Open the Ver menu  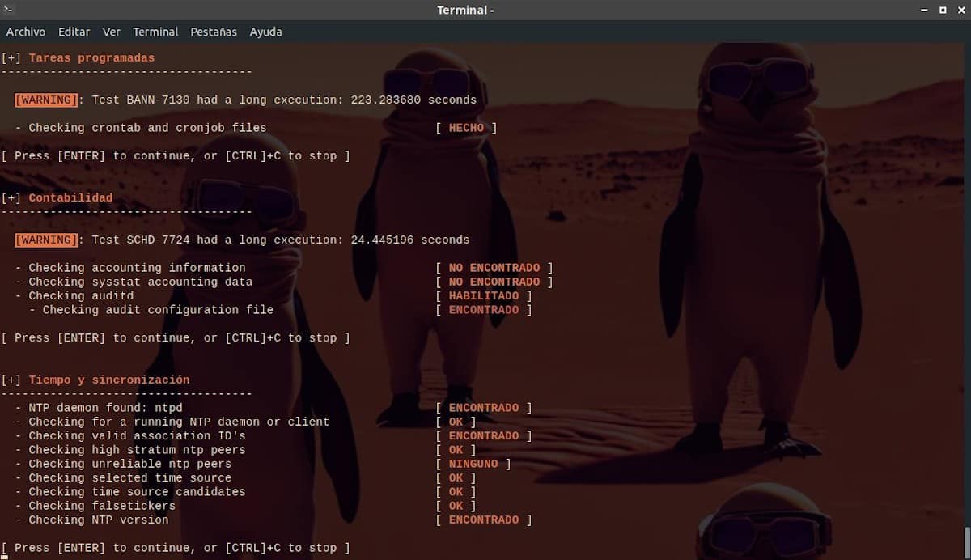[x=112, y=32]
